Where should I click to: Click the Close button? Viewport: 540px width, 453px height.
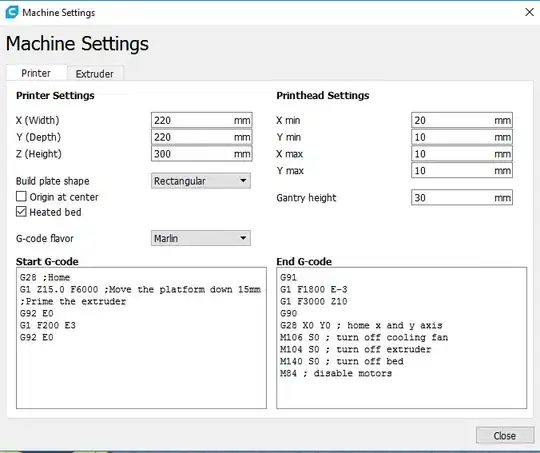505,435
